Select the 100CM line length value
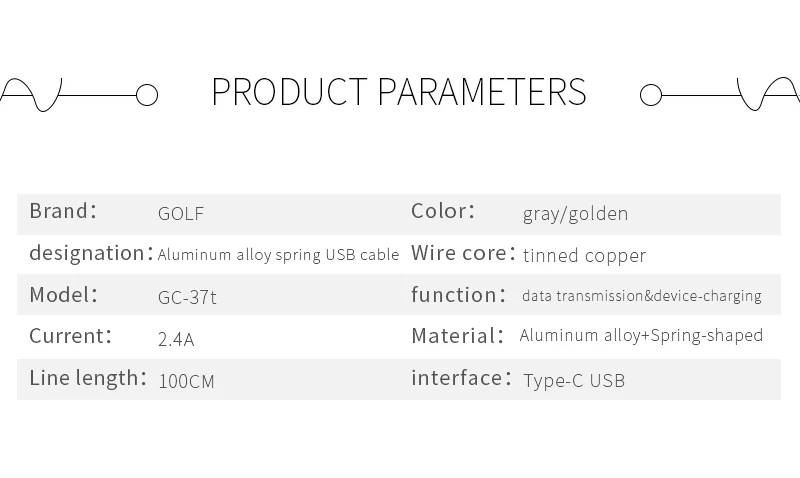Screen dimensions: 800x478 click(186, 382)
